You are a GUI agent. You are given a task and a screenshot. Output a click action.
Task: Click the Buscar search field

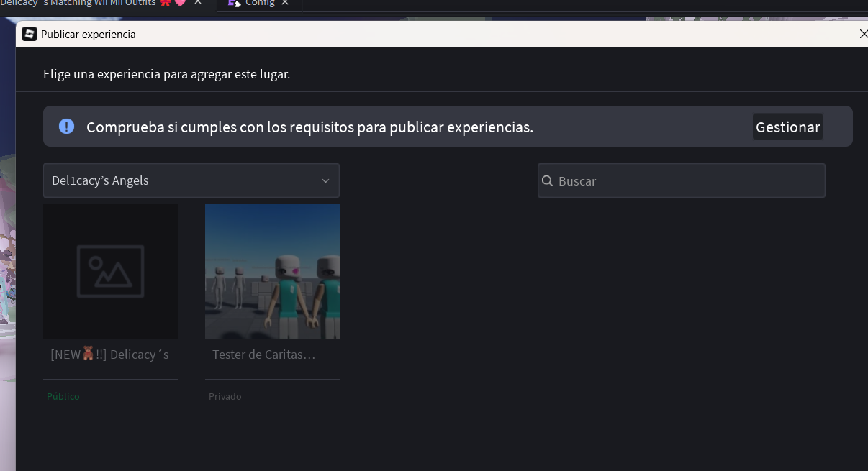click(682, 180)
